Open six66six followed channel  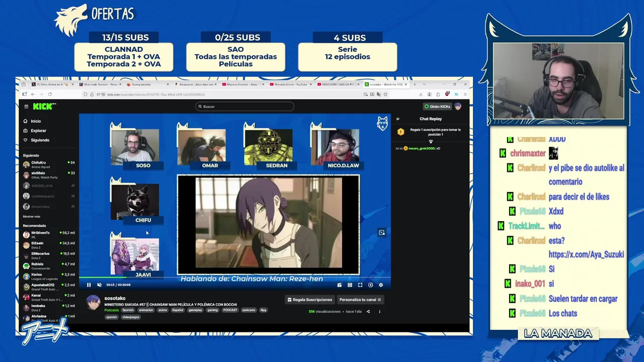[49, 174]
